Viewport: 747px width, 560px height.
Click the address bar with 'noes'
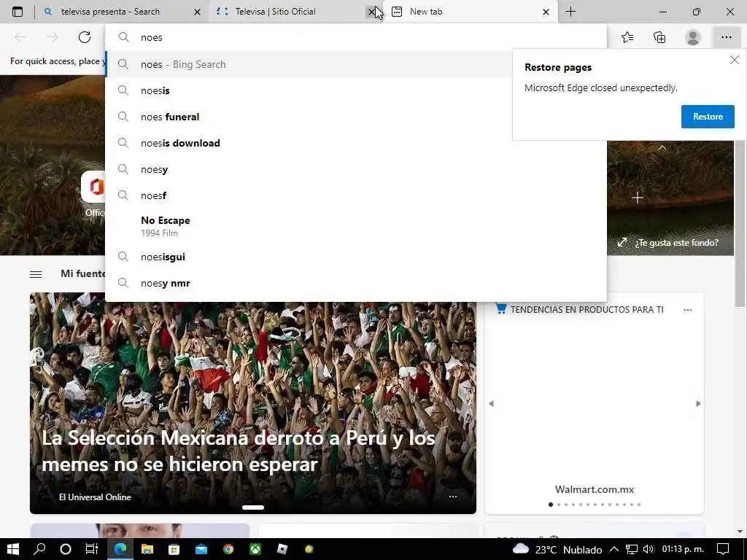pos(356,38)
